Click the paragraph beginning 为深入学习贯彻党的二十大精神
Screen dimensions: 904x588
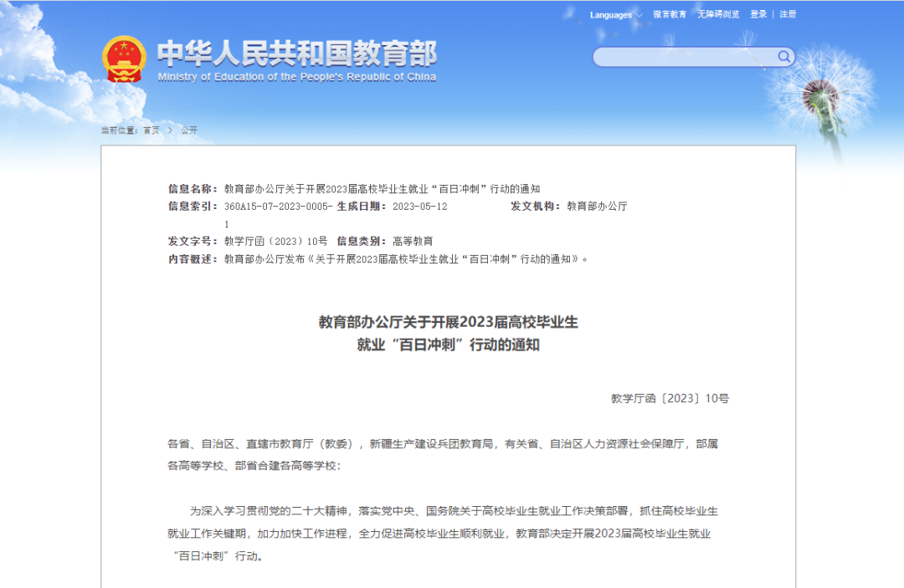pos(443,534)
